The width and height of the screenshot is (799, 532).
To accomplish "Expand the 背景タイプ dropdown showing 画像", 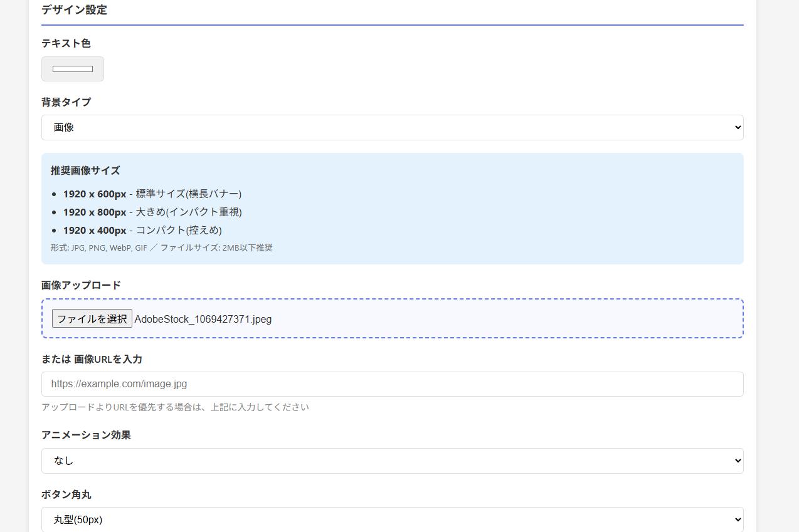I will coord(392,127).
